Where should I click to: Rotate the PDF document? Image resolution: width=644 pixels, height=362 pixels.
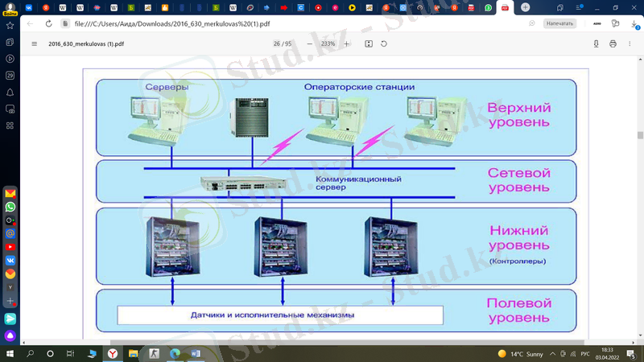384,44
